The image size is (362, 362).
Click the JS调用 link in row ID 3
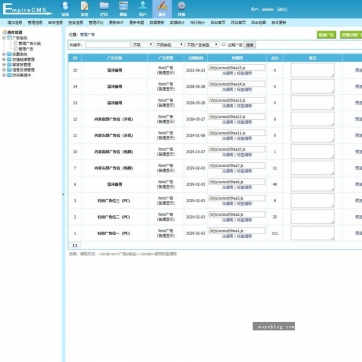pyautogui.click(x=228, y=204)
